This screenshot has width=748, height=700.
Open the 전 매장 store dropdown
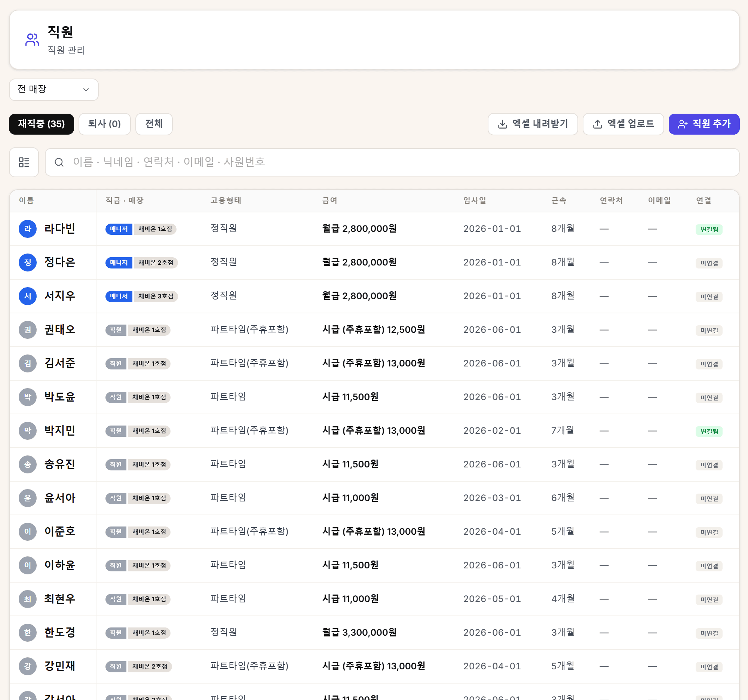(54, 89)
